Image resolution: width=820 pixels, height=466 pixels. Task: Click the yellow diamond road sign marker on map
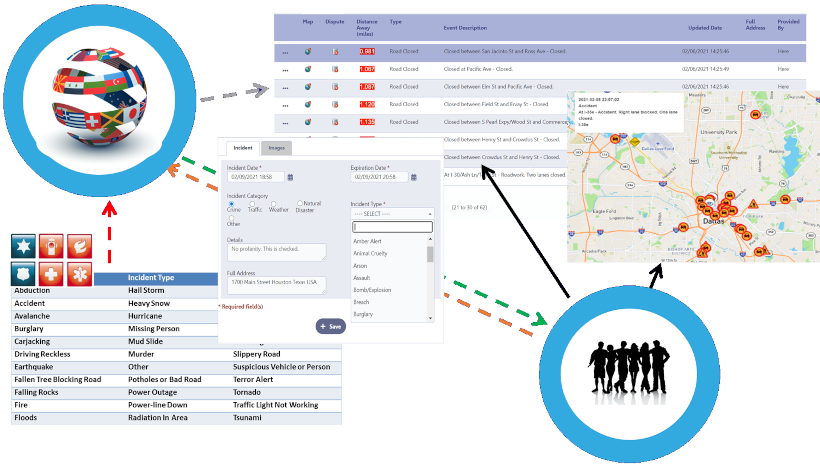(x=635, y=141)
